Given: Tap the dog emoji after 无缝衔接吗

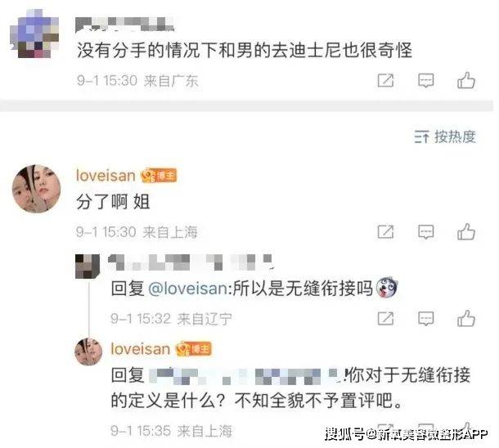Looking at the screenshot, I should click(387, 287).
